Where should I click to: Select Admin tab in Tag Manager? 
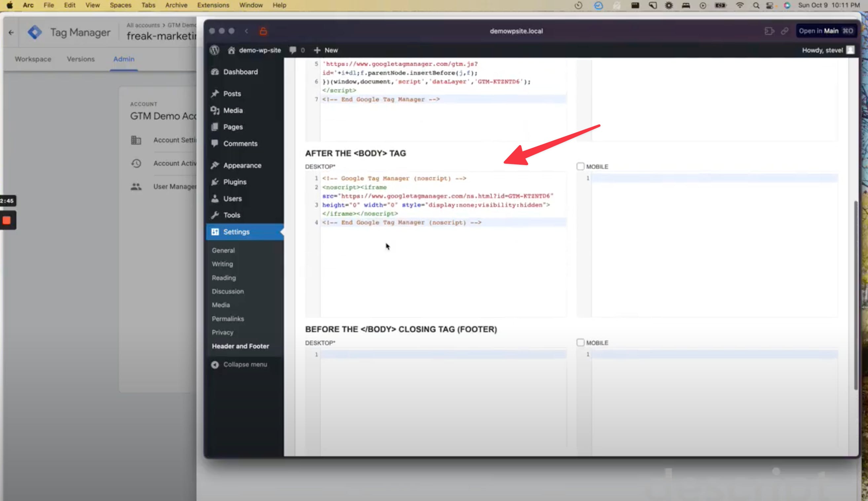click(x=124, y=59)
